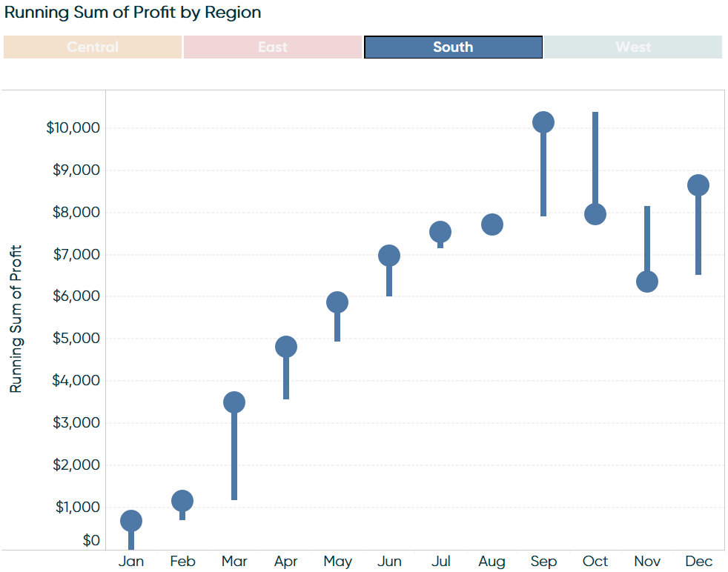This screenshot has height=572, width=728.
Task: Switch to the Central region tab
Action: [92, 47]
